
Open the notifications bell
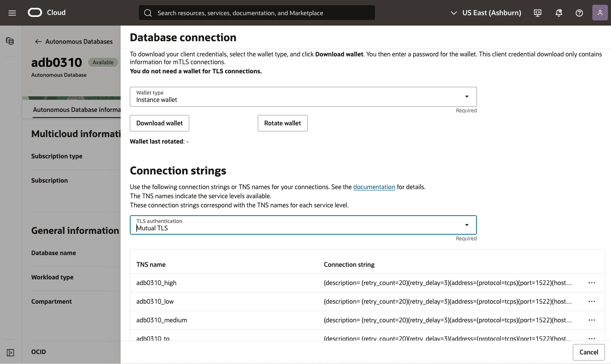558,13
